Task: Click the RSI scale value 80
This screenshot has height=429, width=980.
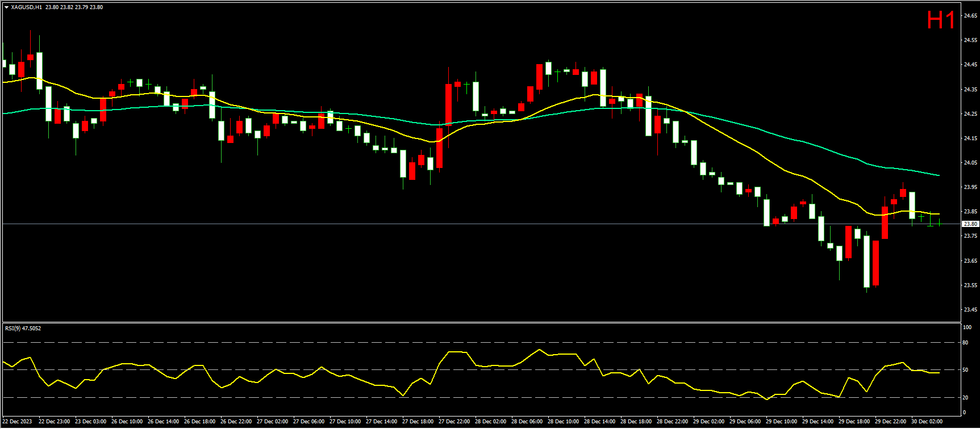Action: click(965, 343)
